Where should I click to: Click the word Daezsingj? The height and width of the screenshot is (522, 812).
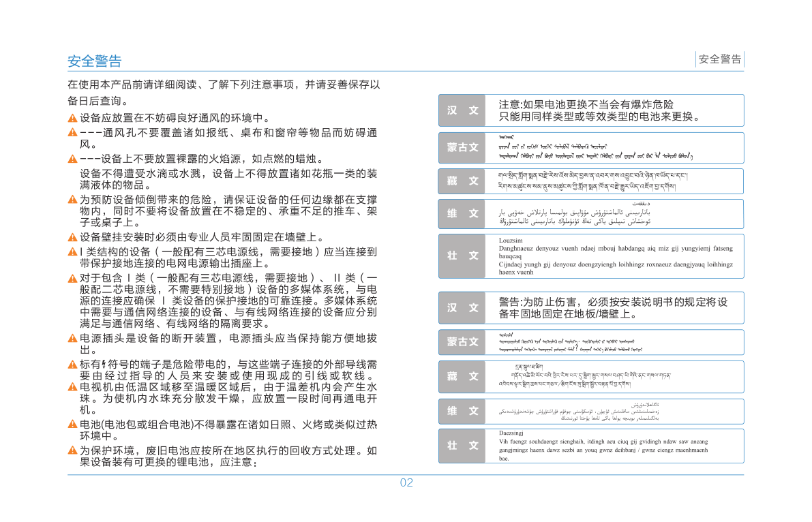511,433
